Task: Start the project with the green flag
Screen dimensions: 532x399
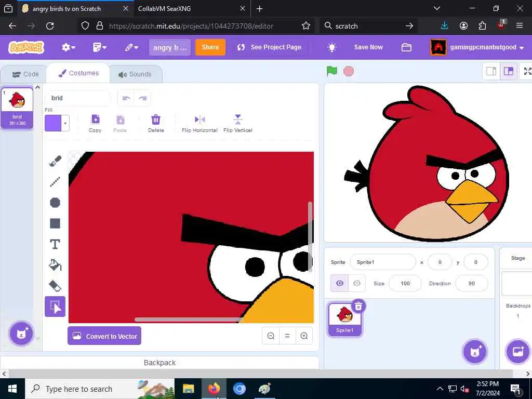Action: 332,71
